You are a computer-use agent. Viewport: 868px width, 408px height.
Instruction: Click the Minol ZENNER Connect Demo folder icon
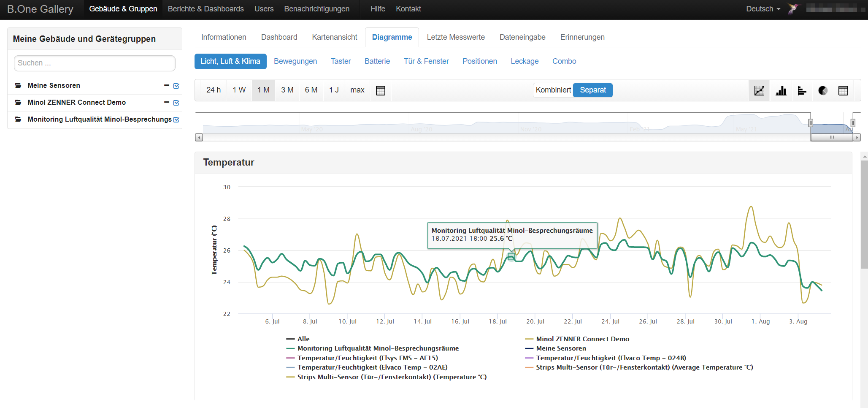pos(18,102)
